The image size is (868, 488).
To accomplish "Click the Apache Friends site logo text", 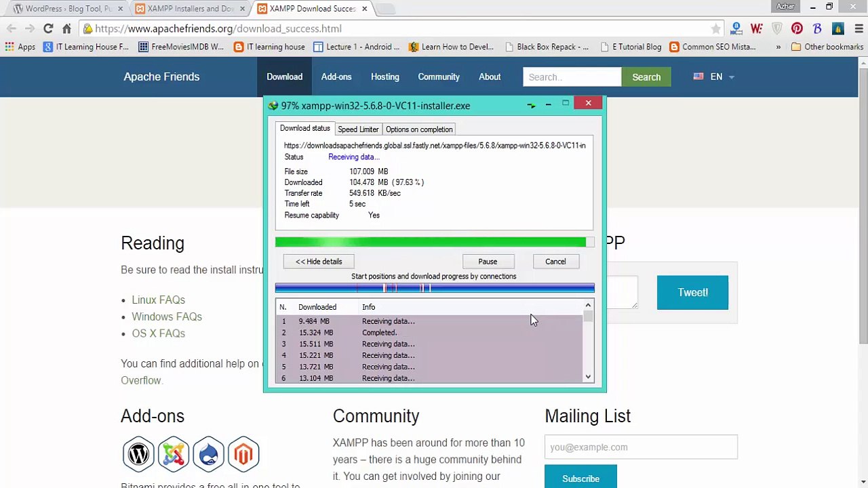I will tap(161, 77).
